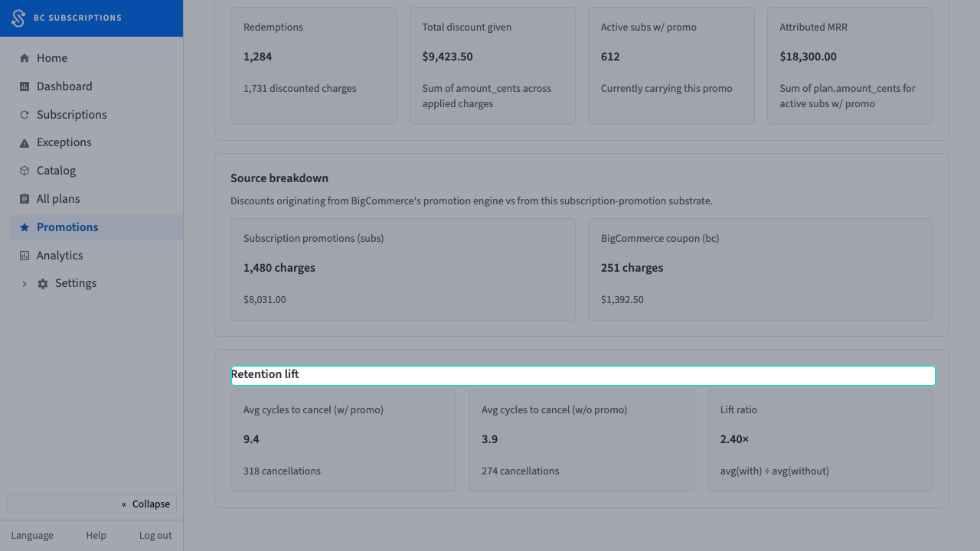Viewport: 980px width, 551px height.
Task: Expand the Settings chevron arrow
Action: click(x=24, y=284)
